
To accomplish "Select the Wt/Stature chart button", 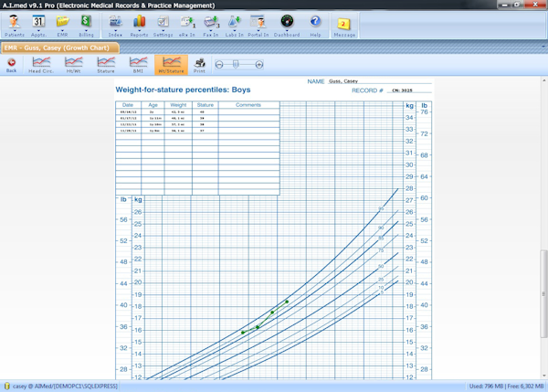I will 172,65.
